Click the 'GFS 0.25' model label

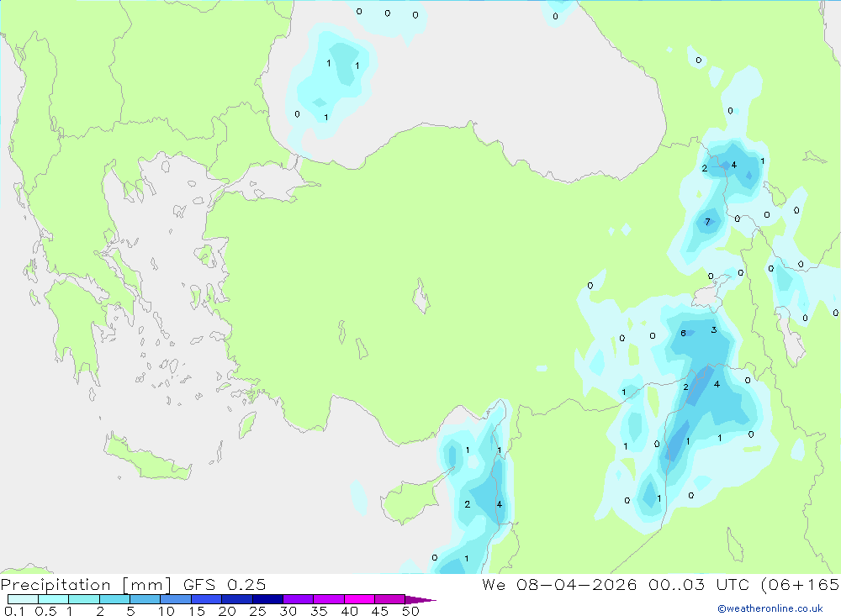pos(225,584)
